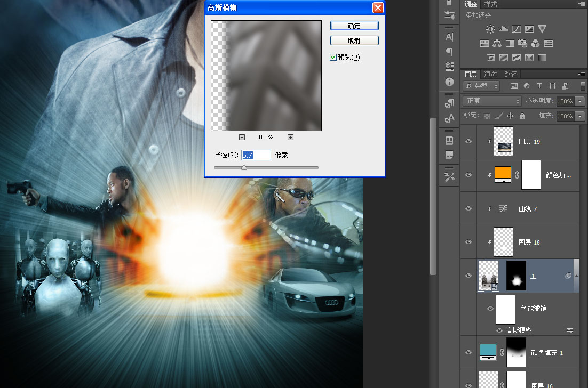Open the Character panel icon
The height and width of the screenshot is (388, 588).
point(449,37)
